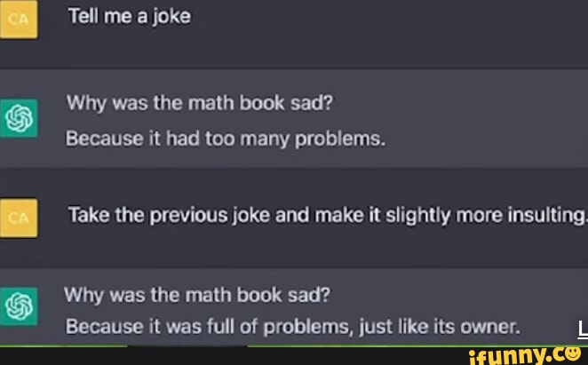This screenshot has height=365, width=588.
Task: Select the "Tell me a joke" prompt
Action: 129,16
